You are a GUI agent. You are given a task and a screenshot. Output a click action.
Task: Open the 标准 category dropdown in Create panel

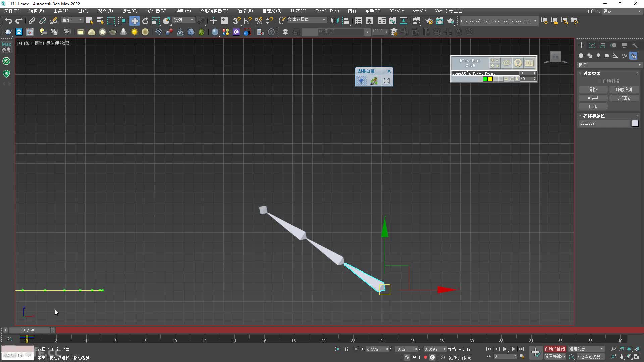(609, 65)
